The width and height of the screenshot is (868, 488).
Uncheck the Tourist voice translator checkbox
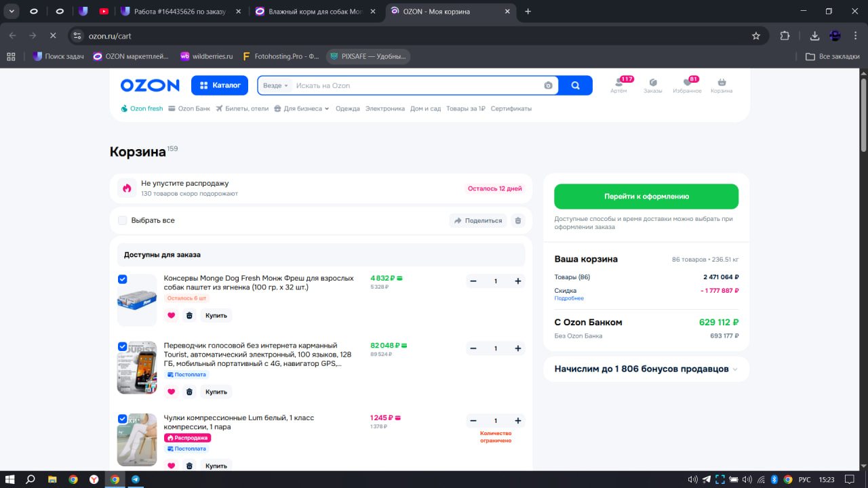point(122,346)
